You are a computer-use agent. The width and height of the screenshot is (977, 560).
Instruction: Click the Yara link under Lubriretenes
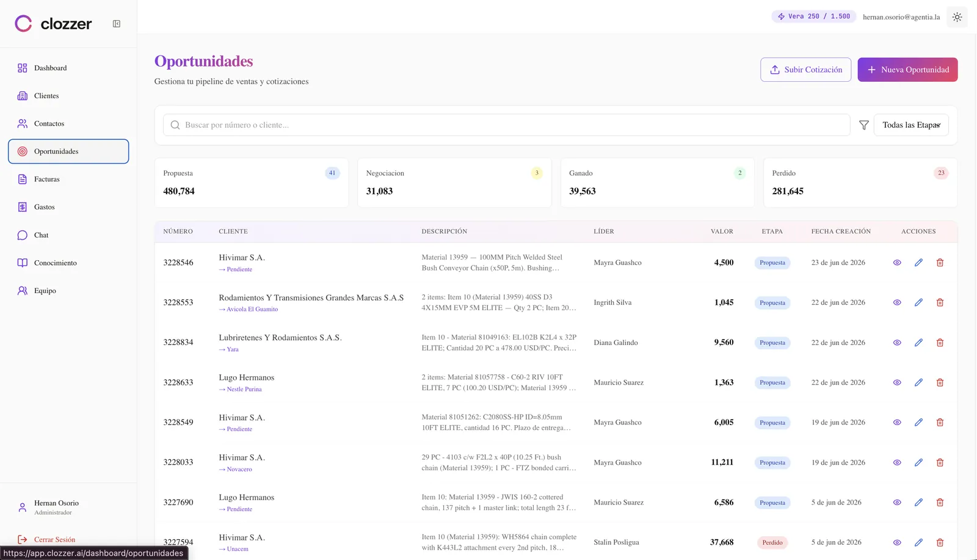[x=229, y=350]
